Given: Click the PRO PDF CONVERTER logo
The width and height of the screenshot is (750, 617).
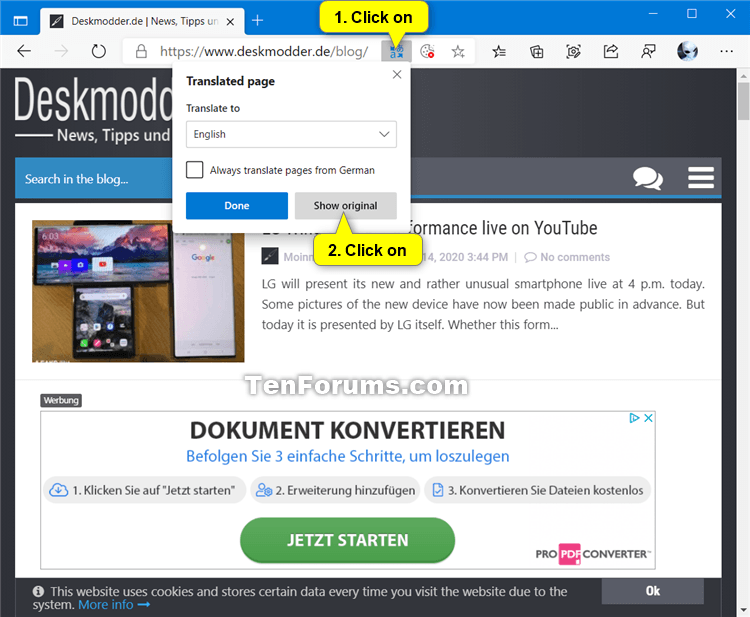Looking at the screenshot, I should [x=593, y=554].
